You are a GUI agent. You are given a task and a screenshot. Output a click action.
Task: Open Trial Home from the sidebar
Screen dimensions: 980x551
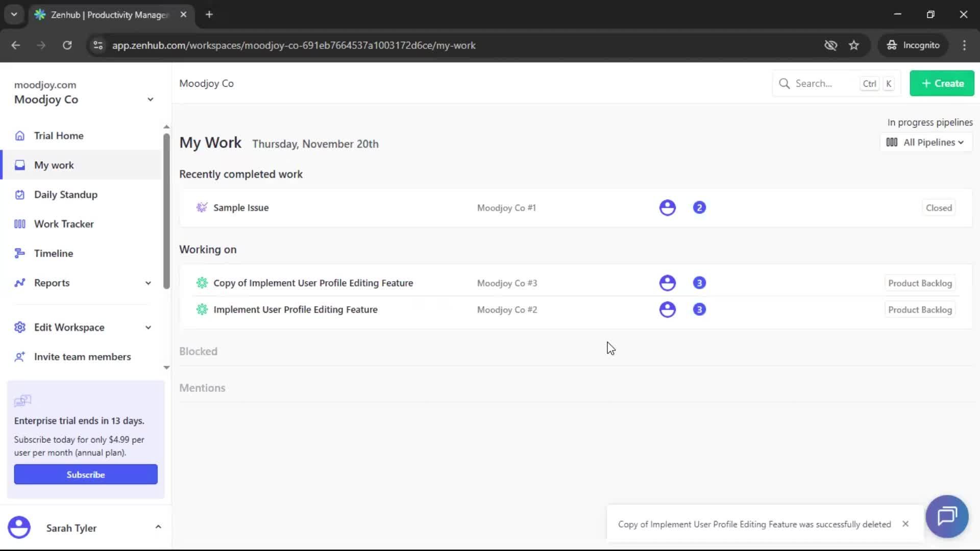click(59, 135)
